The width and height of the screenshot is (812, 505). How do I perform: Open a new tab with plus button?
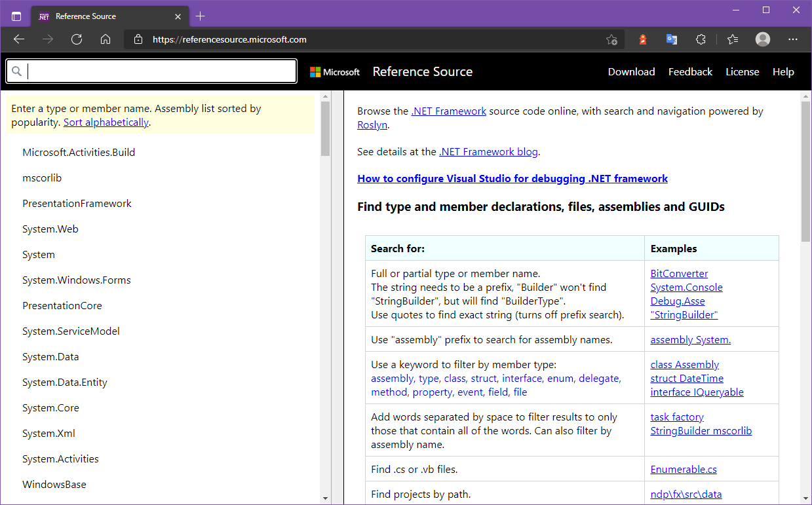click(201, 16)
